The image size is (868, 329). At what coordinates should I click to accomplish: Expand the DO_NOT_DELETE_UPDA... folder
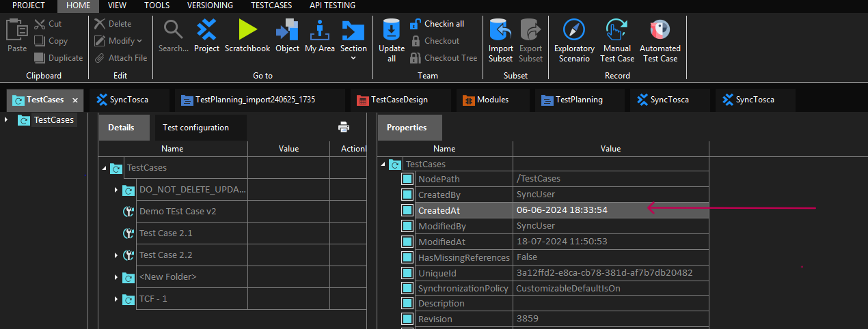116,190
